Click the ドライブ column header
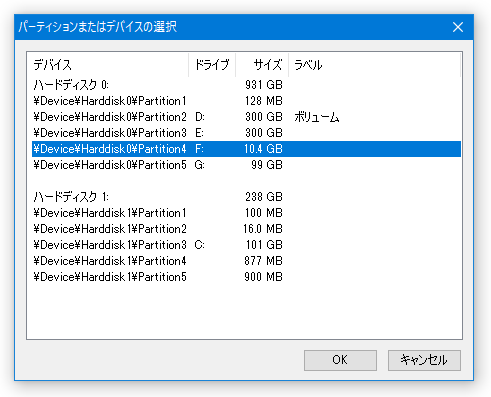491x397 pixels. (212, 65)
